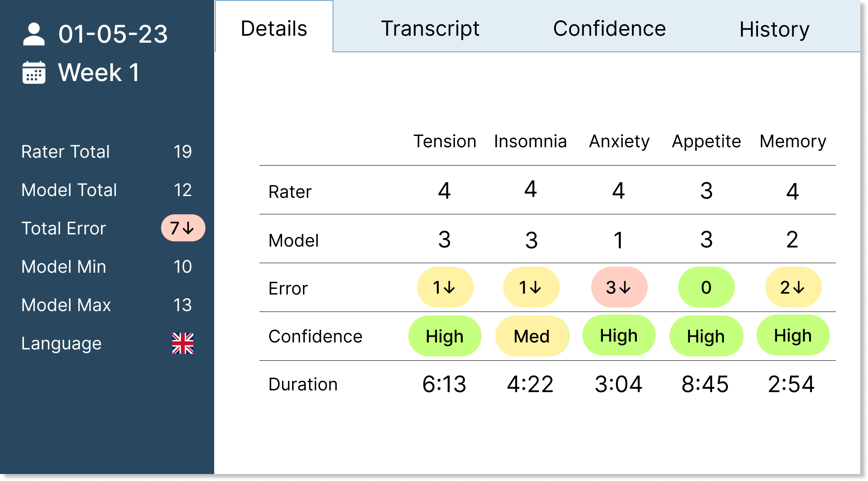The width and height of the screenshot is (868, 481).
Task: Click the user profile icon
Action: (x=34, y=34)
